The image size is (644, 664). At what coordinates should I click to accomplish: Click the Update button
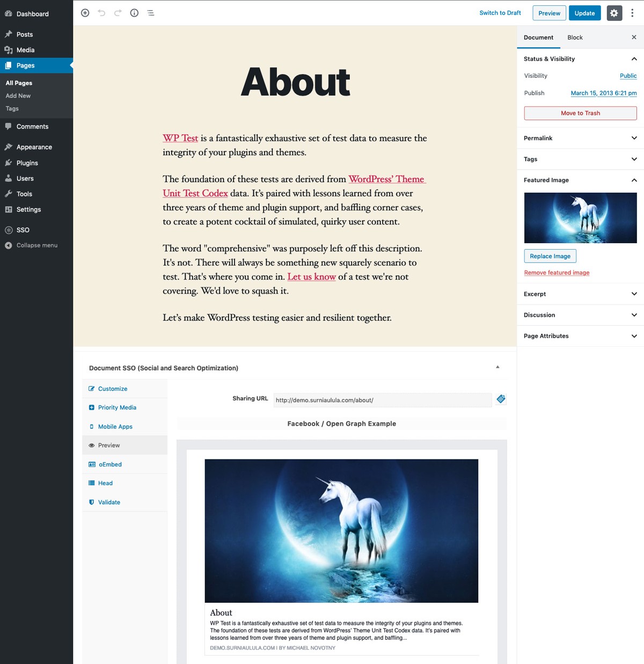pyautogui.click(x=584, y=13)
